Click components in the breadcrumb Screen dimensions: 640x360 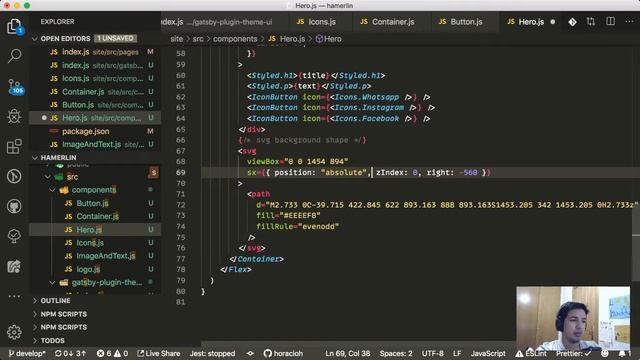(235, 39)
